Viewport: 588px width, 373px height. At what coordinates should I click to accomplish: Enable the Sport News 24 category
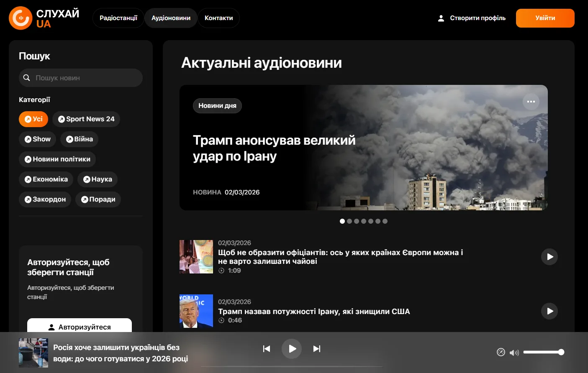86,119
